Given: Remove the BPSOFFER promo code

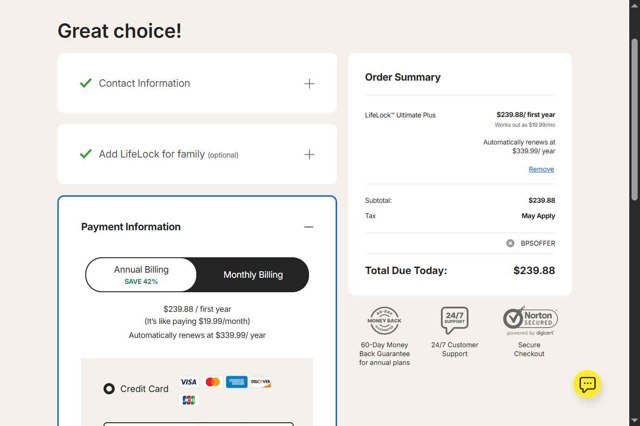Looking at the screenshot, I should pyautogui.click(x=510, y=243).
